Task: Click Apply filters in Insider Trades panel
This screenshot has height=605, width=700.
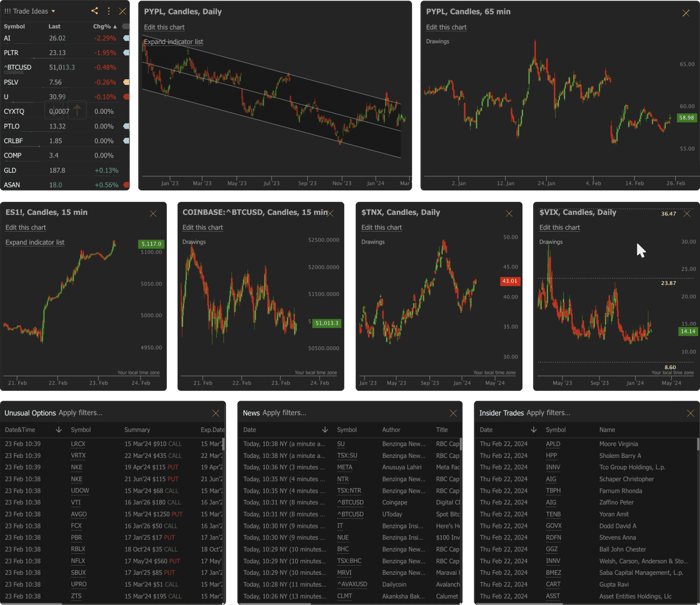Action: 548,412
